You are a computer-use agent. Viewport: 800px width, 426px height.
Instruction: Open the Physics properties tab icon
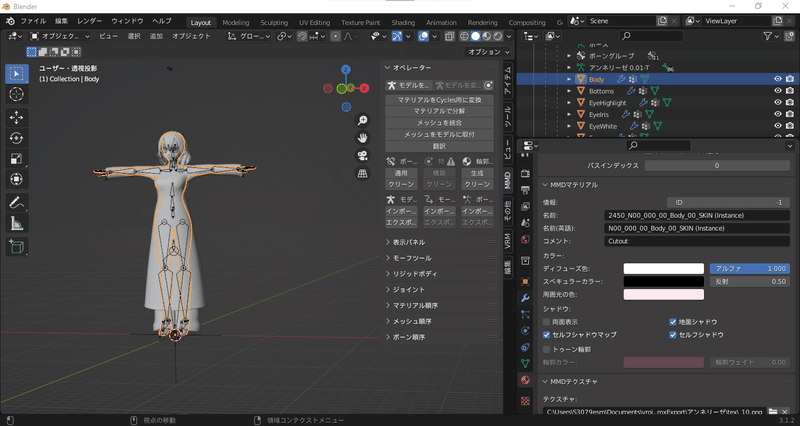click(526, 331)
